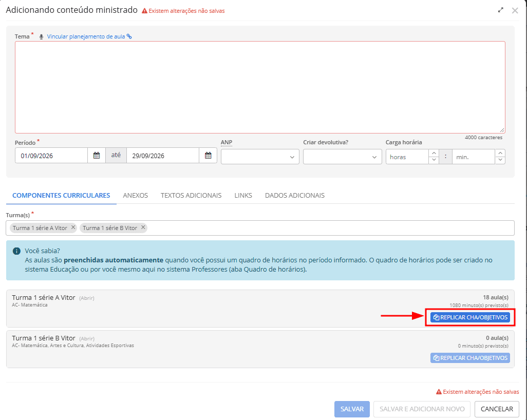Increase the hours value

[434, 153]
